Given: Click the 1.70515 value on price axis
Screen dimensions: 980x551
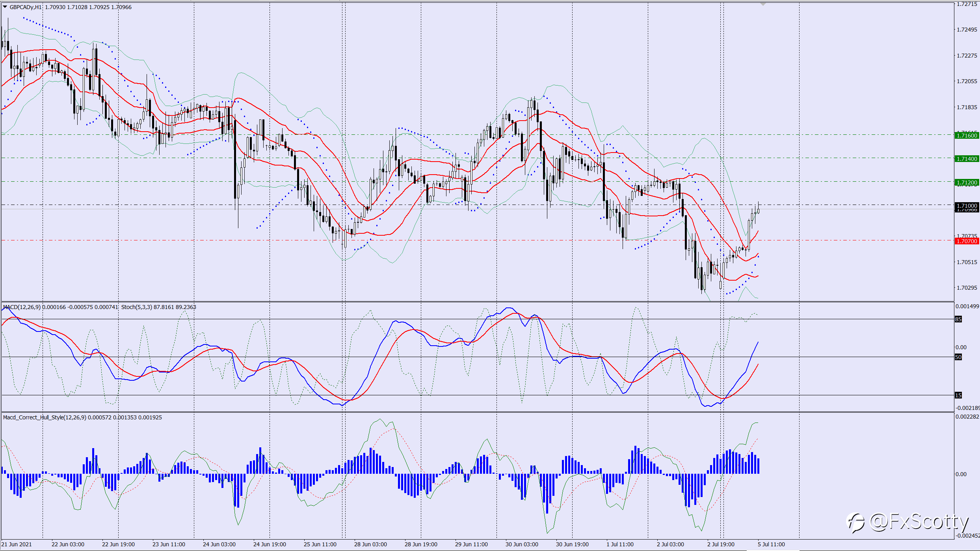Looking at the screenshot, I should coord(967,262).
